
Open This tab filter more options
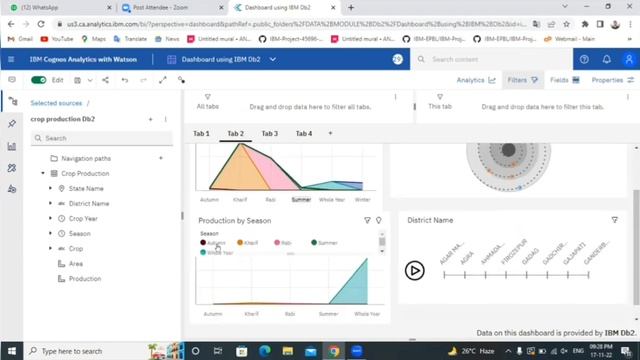(628, 97)
